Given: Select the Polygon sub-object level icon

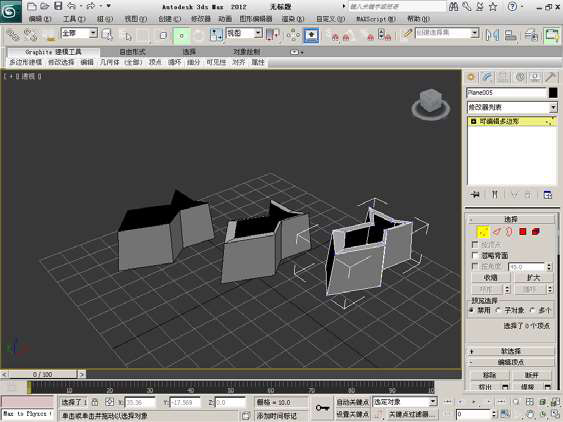Looking at the screenshot, I should [523, 232].
